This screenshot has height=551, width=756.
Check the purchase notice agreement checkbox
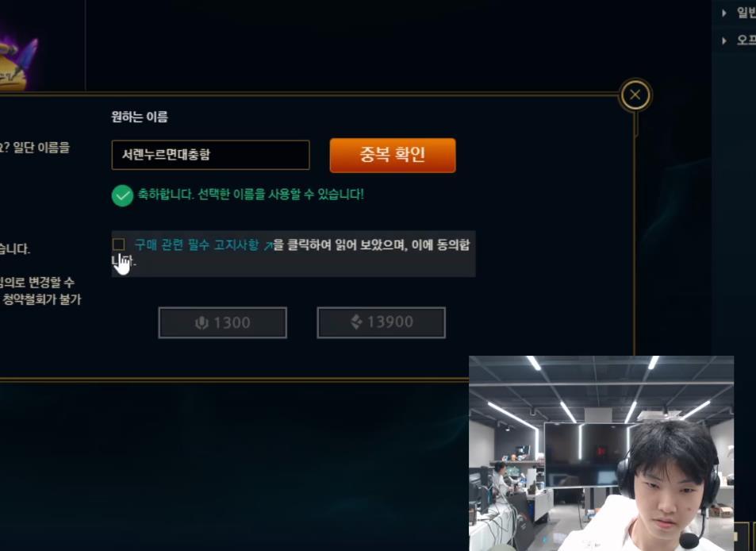(119, 244)
